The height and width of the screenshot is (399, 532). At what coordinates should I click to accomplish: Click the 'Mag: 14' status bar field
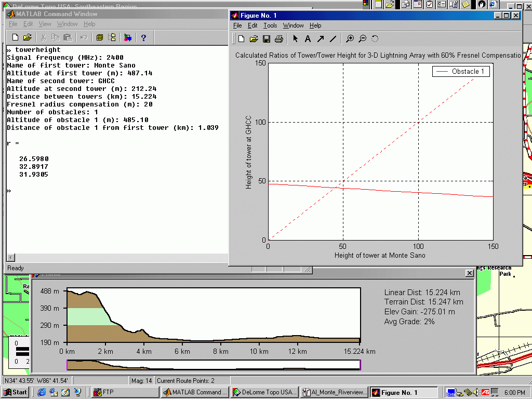[141, 381]
